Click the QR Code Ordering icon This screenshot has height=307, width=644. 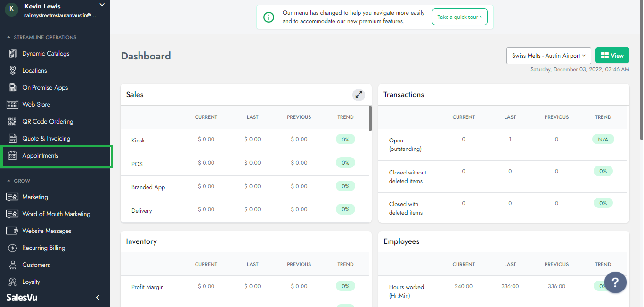tap(13, 122)
